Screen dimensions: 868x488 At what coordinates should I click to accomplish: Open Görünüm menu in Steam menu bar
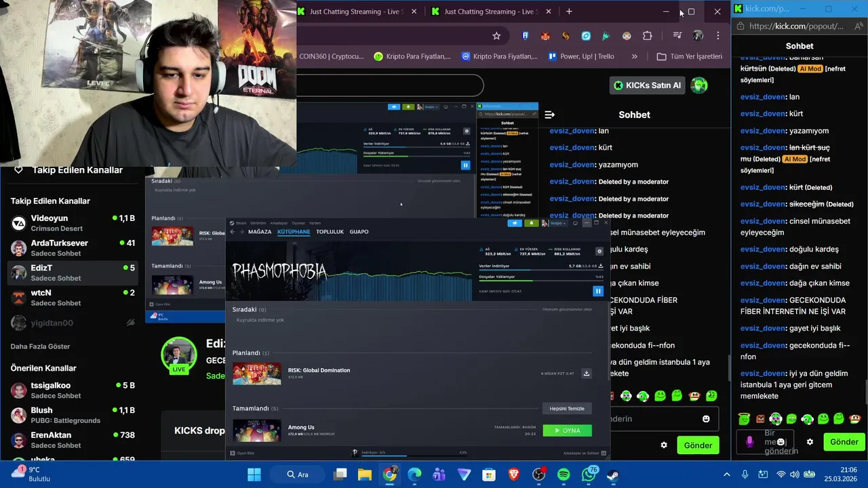point(258,223)
